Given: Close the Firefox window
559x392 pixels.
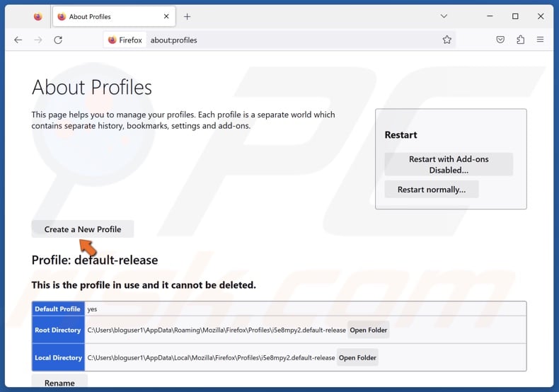Looking at the screenshot, I should point(541,16).
